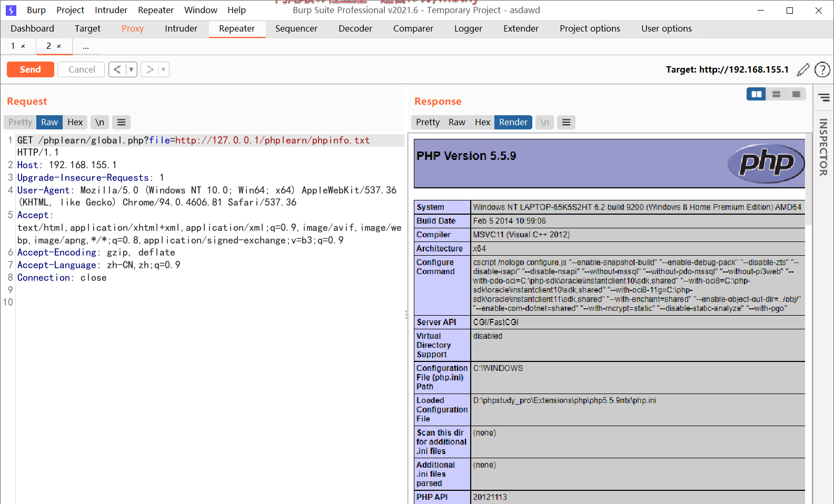Click the Target: http://192.168.155.1 label

[x=727, y=69]
